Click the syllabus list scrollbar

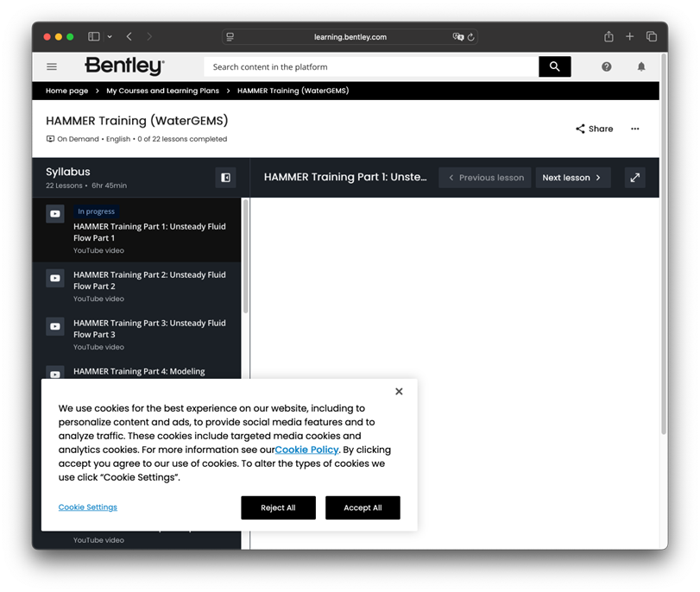[245, 255]
